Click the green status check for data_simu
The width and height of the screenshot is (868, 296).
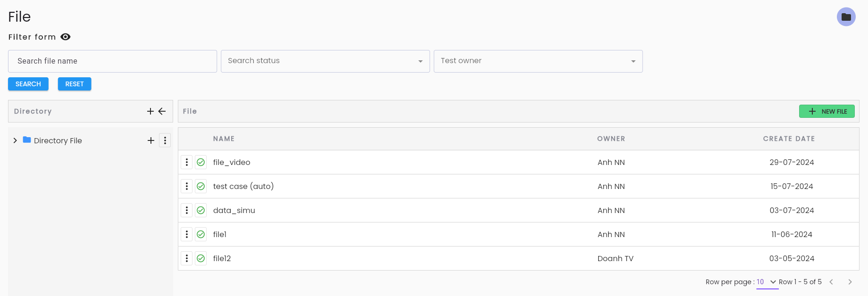pyautogui.click(x=201, y=210)
